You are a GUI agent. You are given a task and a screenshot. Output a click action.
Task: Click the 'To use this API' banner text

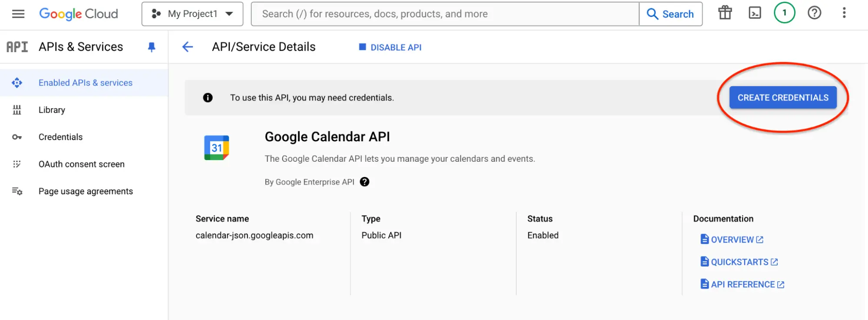[x=312, y=98]
